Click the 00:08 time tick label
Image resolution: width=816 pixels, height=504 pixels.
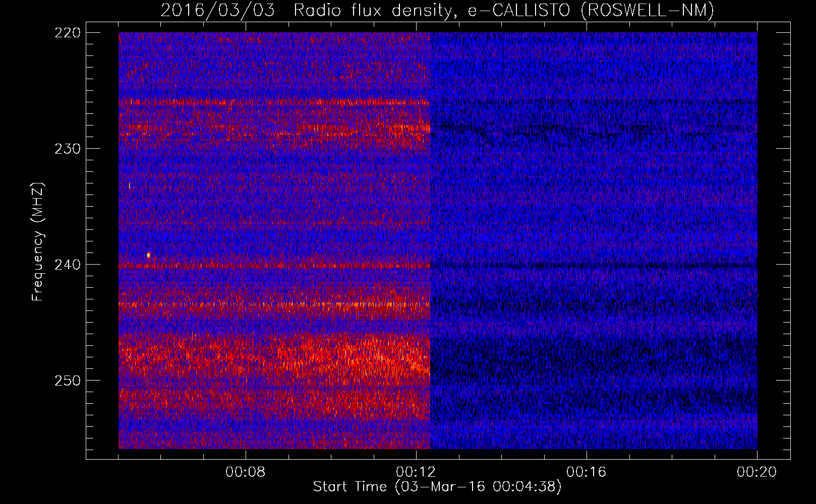[x=246, y=472]
